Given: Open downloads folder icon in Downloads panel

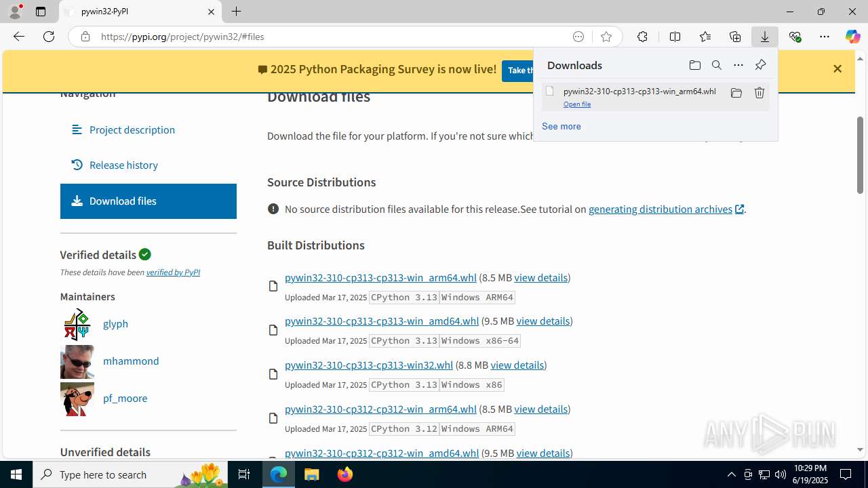Looking at the screenshot, I should 694,65.
